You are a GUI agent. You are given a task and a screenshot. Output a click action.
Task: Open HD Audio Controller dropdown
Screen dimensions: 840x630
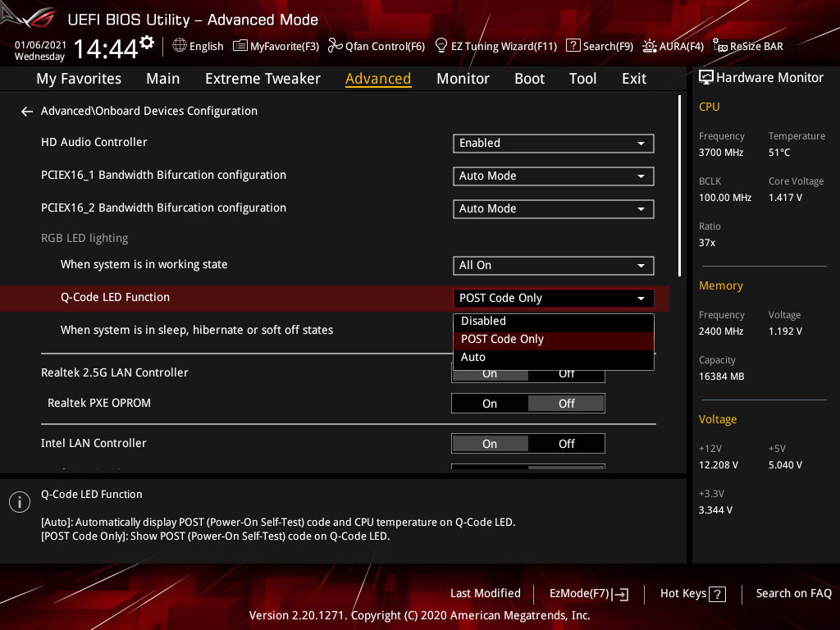coord(554,144)
